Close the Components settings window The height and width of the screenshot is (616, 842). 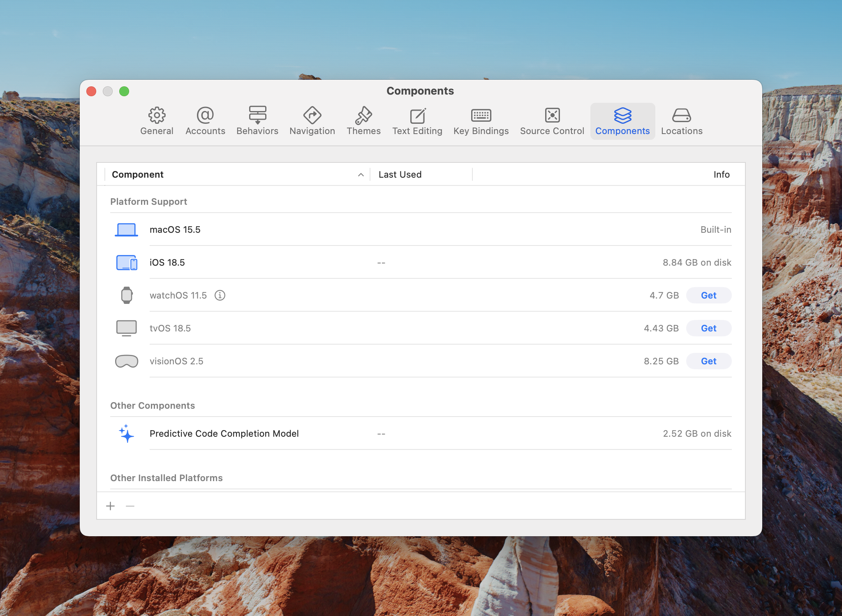tap(91, 91)
